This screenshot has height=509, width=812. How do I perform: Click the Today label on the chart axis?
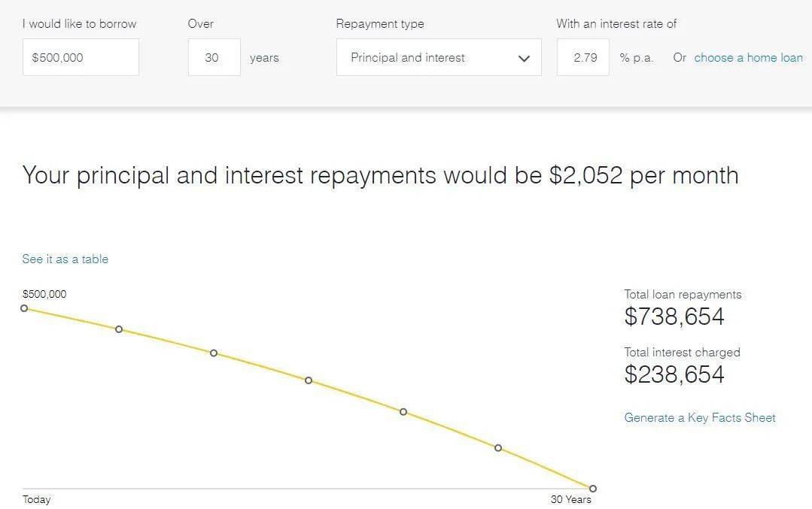pos(36,500)
